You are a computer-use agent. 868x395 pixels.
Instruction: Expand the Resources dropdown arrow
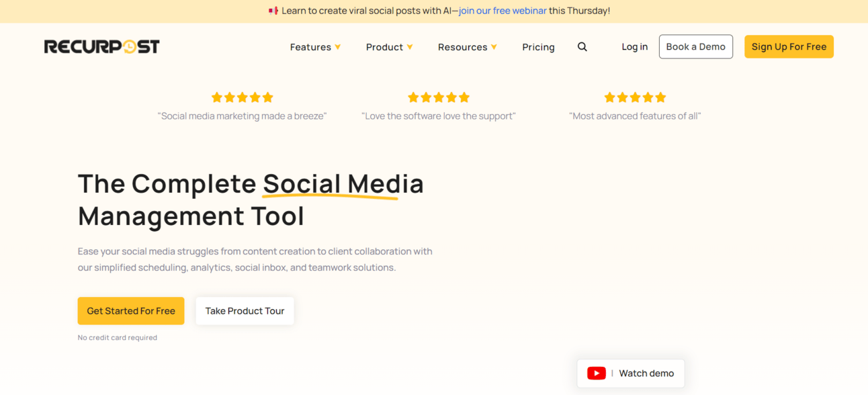tap(494, 47)
